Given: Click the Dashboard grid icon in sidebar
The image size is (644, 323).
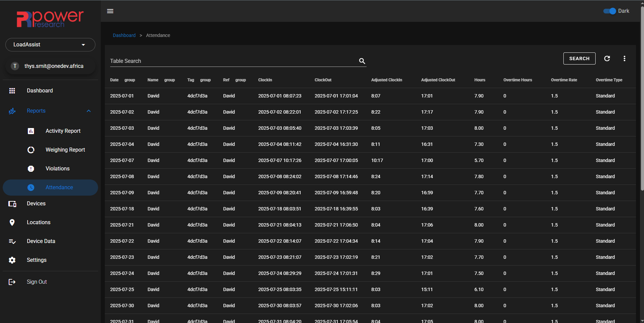Looking at the screenshot, I should coord(12,91).
